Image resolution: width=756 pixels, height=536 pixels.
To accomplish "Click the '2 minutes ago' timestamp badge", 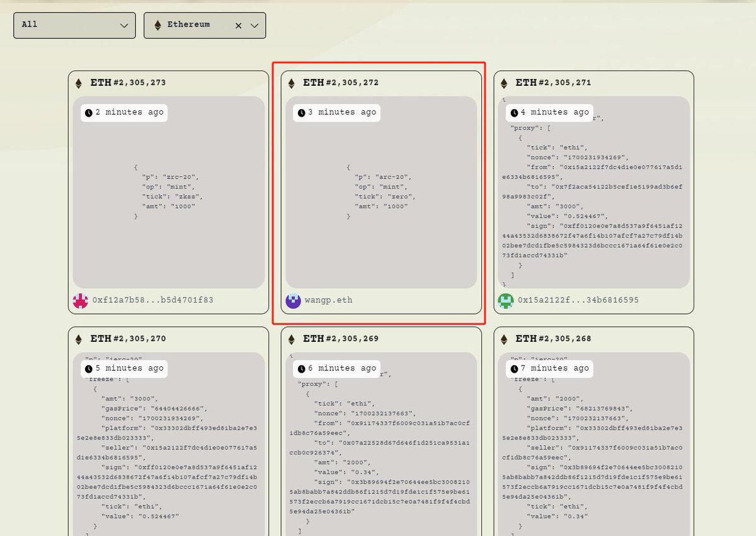I will click(x=124, y=112).
